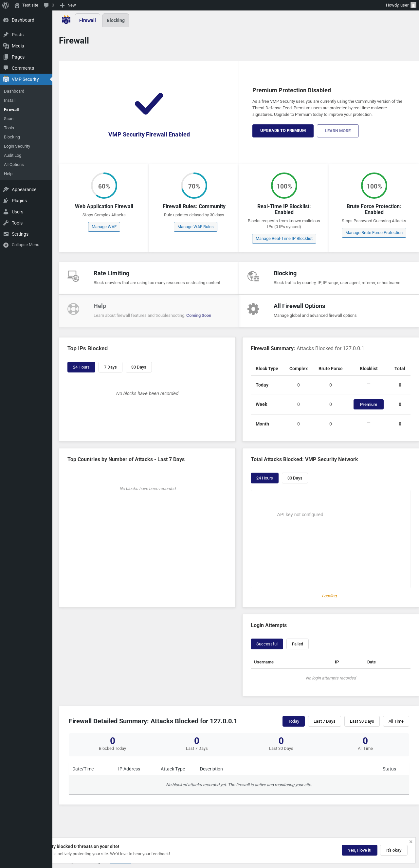The height and width of the screenshot is (868, 419).
Task: Click the 70% Firewall Rules progress circle
Action: tap(194, 186)
